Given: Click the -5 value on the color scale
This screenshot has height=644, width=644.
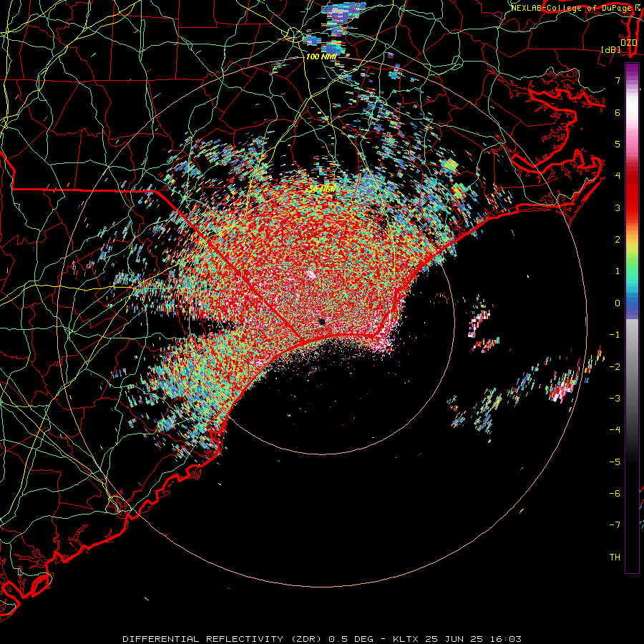Looking at the screenshot, I should (x=615, y=462).
